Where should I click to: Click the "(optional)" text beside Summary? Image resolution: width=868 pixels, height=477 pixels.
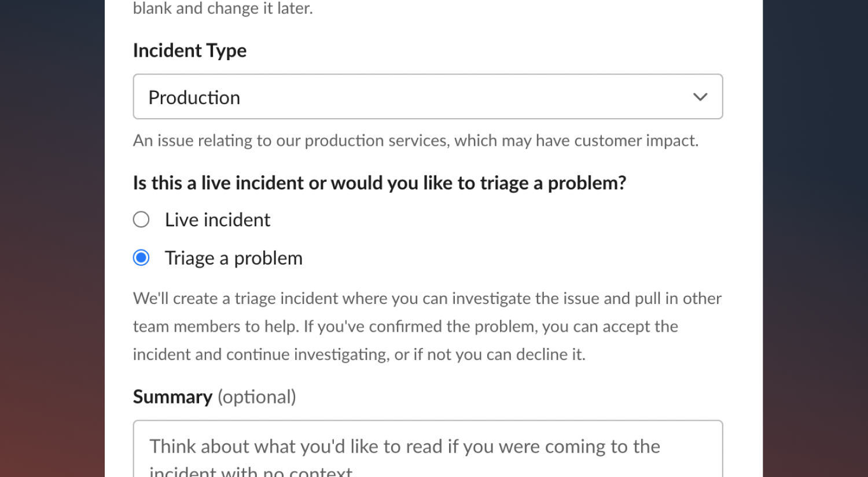click(x=257, y=397)
